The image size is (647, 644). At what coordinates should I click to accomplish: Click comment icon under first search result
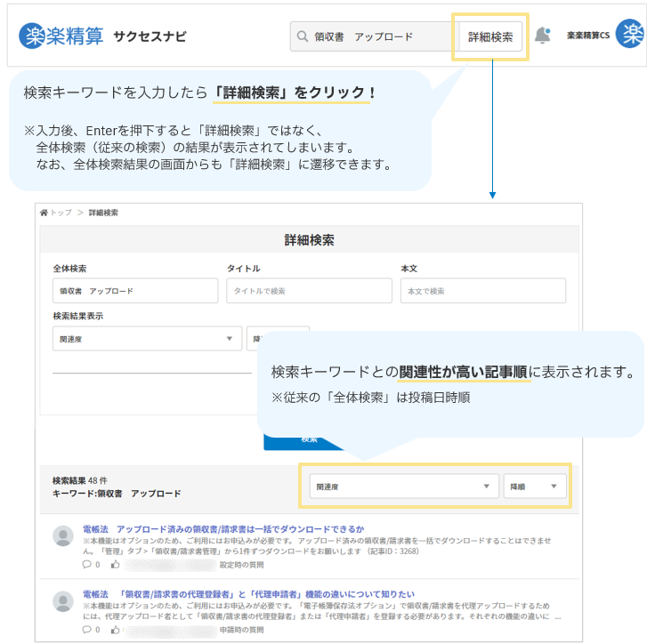[87, 564]
